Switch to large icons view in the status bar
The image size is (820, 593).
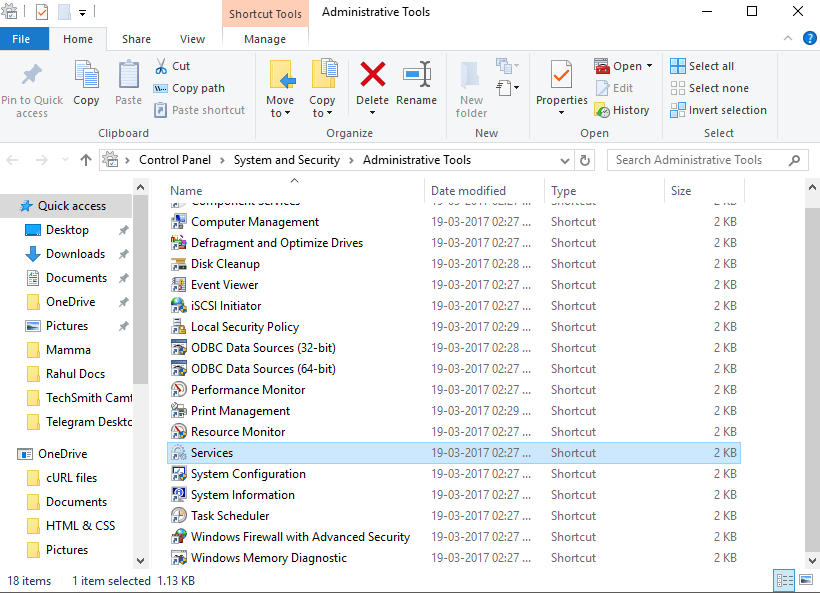pos(805,581)
